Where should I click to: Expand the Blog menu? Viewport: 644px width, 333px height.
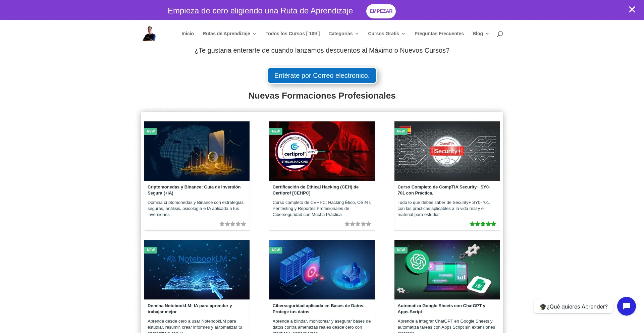point(480,34)
